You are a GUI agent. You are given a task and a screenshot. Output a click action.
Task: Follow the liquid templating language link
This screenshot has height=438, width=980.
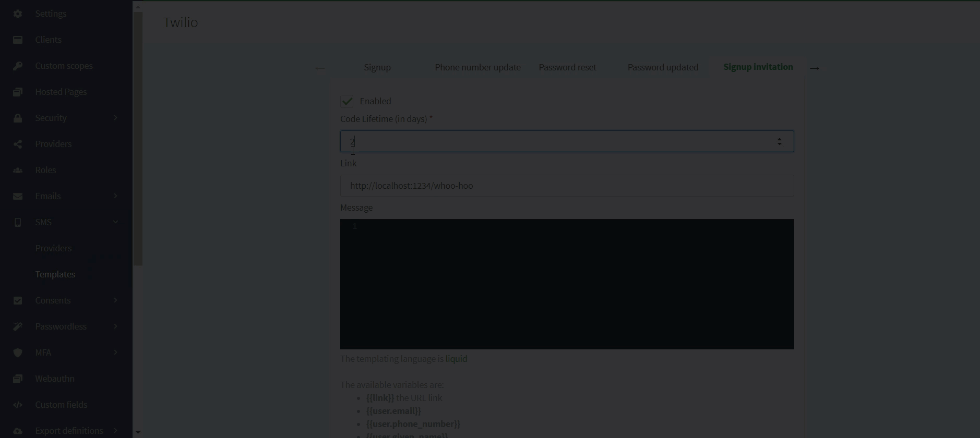[456, 359]
